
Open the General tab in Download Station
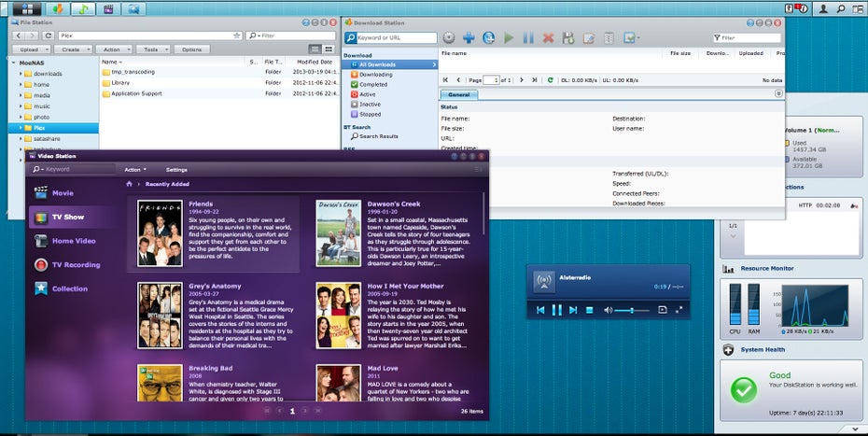coord(459,94)
